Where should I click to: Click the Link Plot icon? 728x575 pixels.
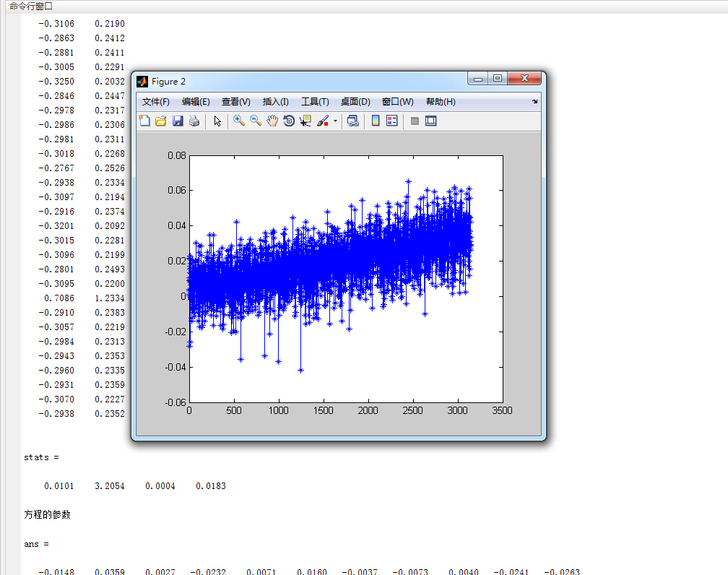(353, 121)
